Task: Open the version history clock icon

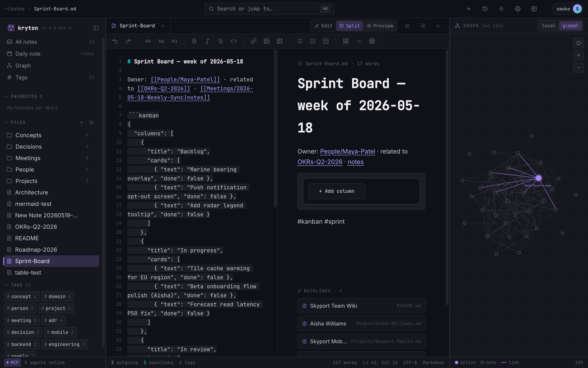Action: [485, 9]
